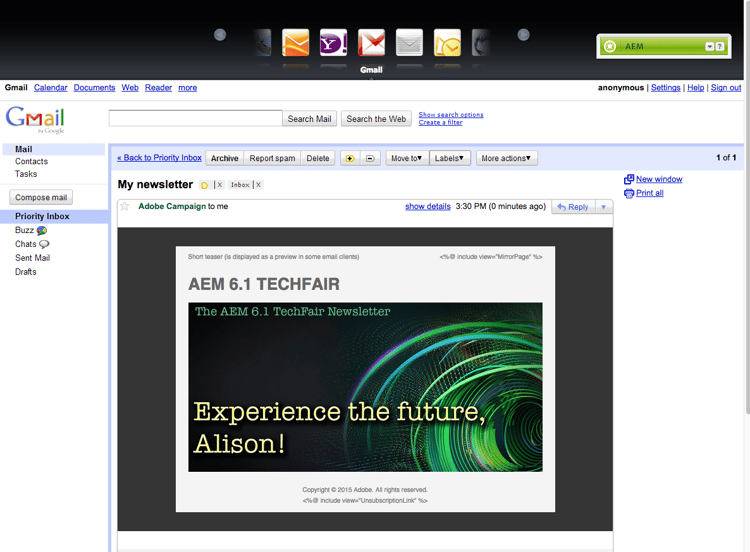Click the yellow importance tag beside subject

pyautogui.click(x=204, y=185)
